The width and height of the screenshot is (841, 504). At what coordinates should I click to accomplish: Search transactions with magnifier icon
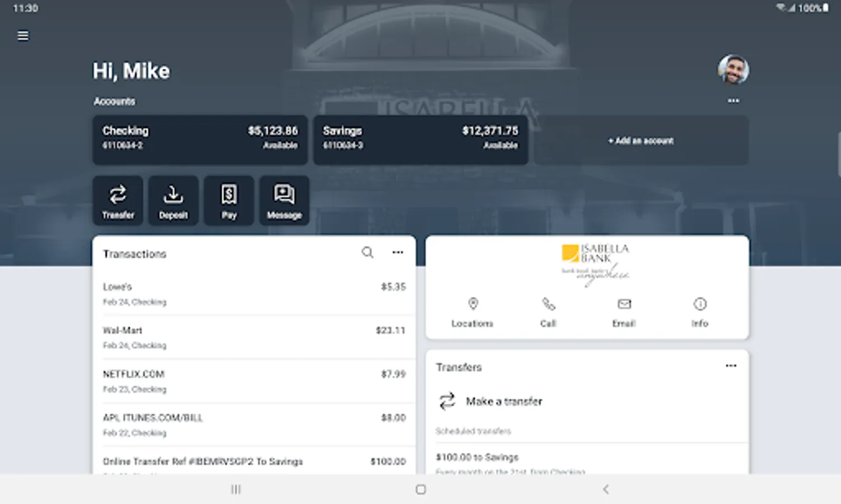(368, 253)
